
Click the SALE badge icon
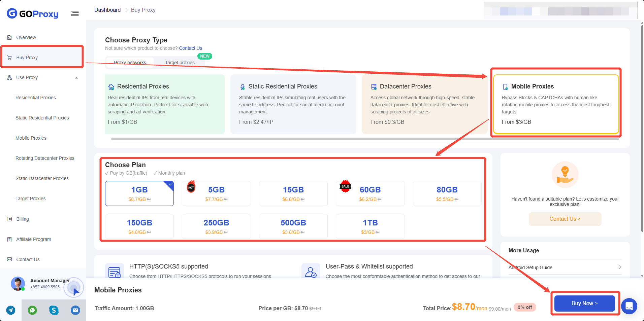pos(345,186)
